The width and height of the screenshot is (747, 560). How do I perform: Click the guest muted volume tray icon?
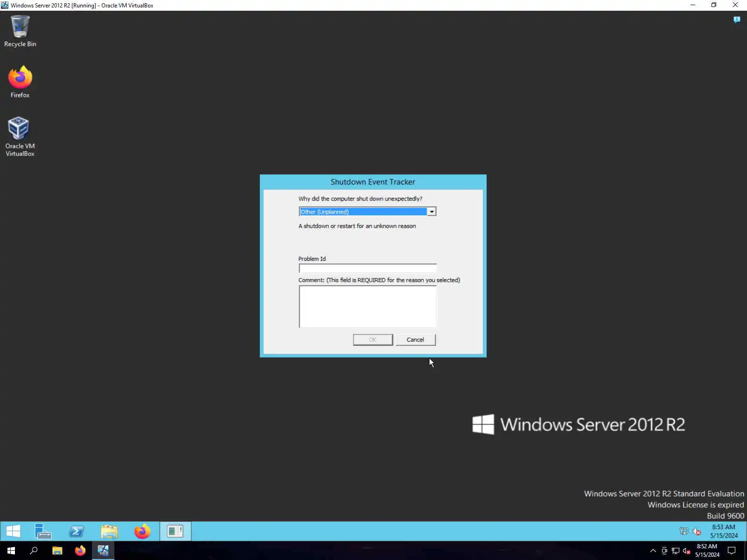tap(697, 531)
